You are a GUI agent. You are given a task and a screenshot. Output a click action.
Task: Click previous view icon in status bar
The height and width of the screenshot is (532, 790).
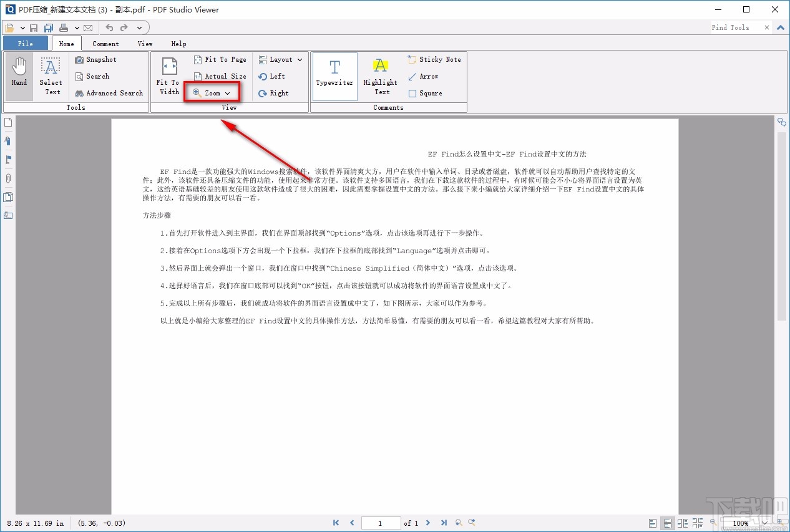click(459, 523)
